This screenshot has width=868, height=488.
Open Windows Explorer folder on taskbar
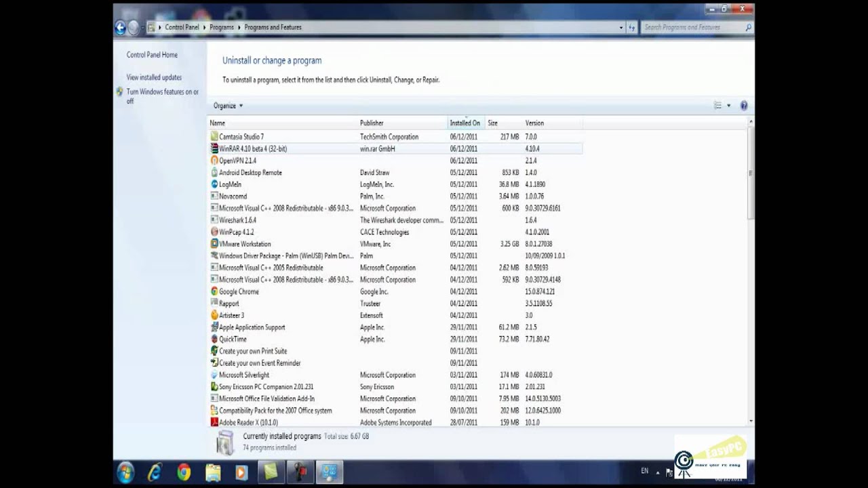point(213,472)
